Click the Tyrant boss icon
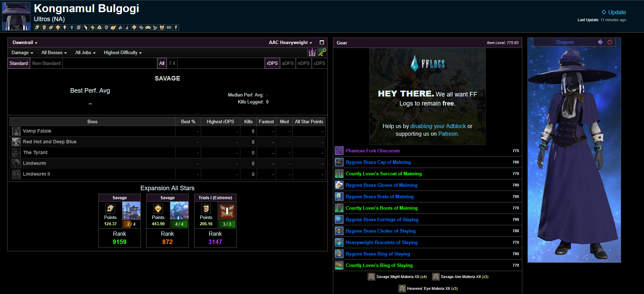 [x=16, y=153]
